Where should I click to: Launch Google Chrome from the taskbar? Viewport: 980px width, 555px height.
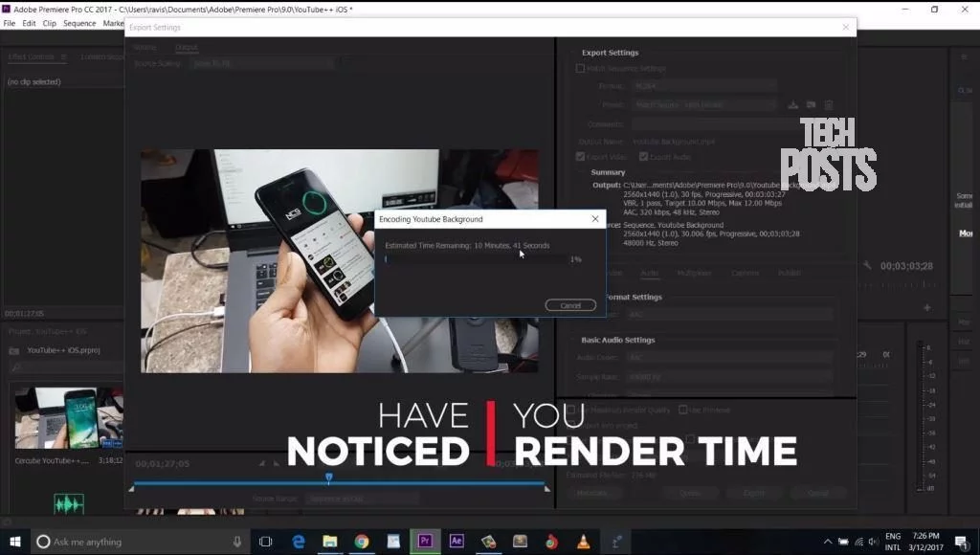click(x=361, y=542)
